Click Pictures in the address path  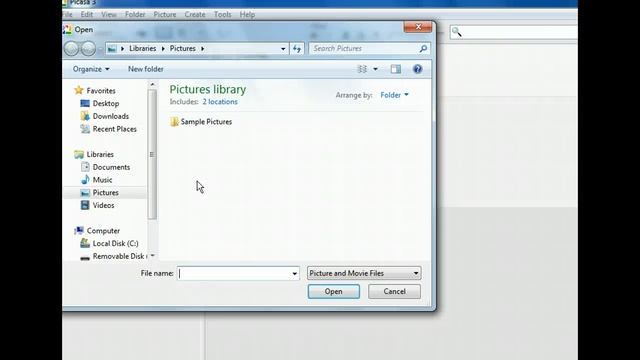[x=182, y=49]
